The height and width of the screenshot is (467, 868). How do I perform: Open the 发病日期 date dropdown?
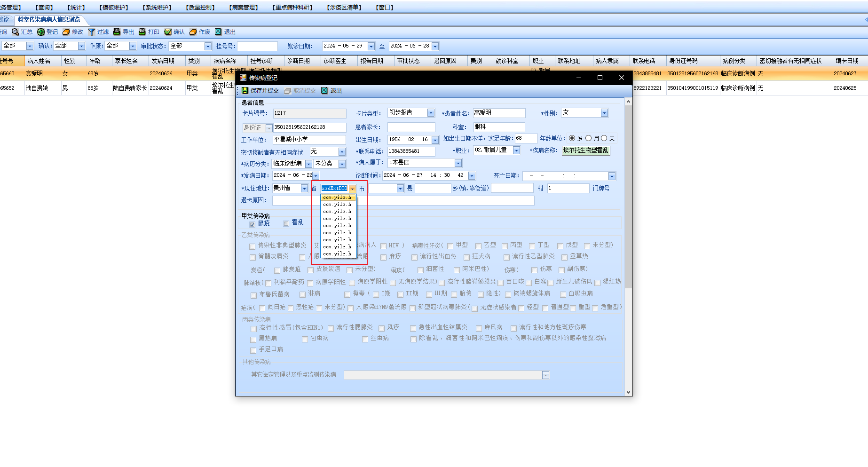tap(316, 176)
